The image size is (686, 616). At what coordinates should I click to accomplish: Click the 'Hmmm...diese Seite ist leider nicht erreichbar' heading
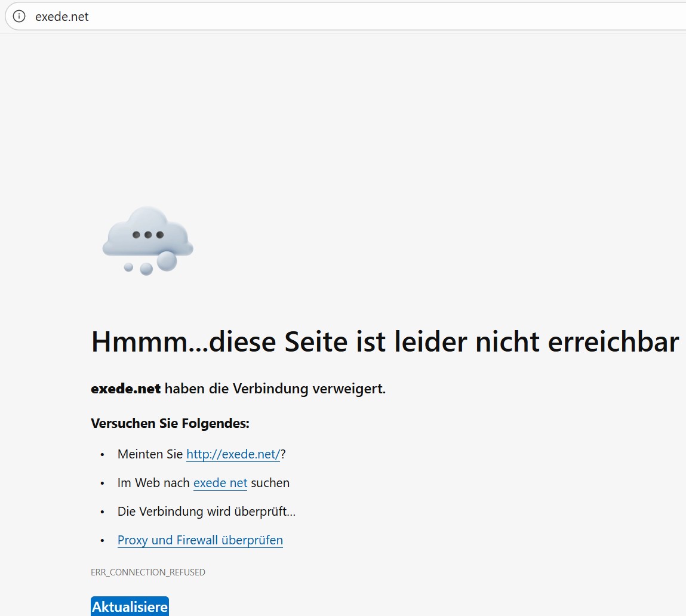tap(384, 342)
